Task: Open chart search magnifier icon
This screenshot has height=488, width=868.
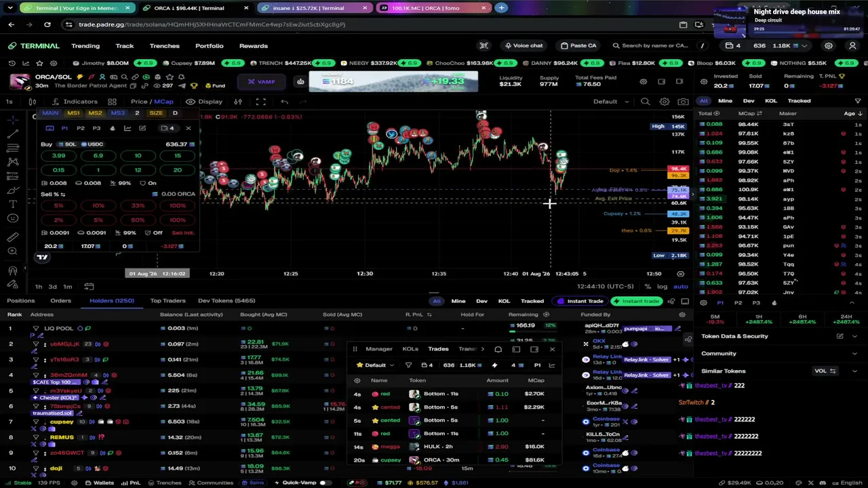Action: [645, 102]
